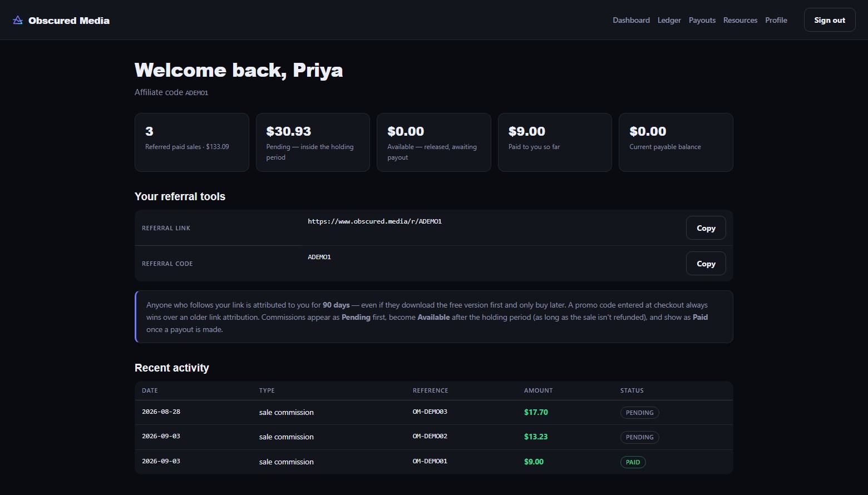Click the Obscured Media brand name
This screenshot has height=495, width=868.
click(x=69, y=21)
